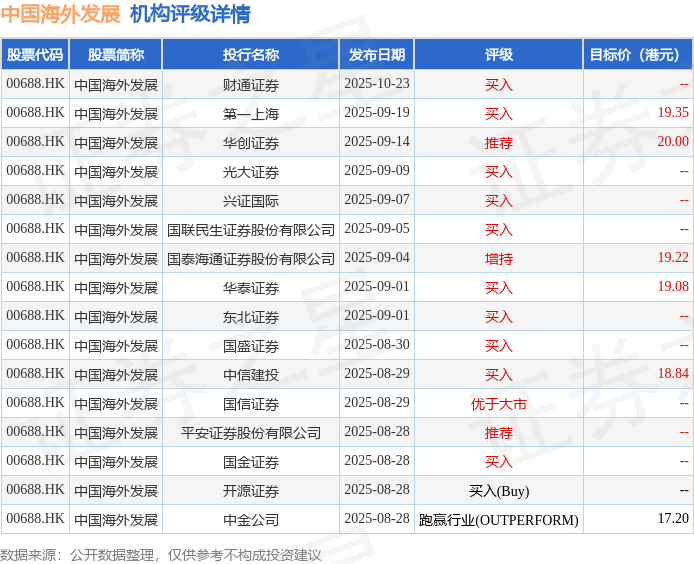Click the date 2025-09-09

377,170
